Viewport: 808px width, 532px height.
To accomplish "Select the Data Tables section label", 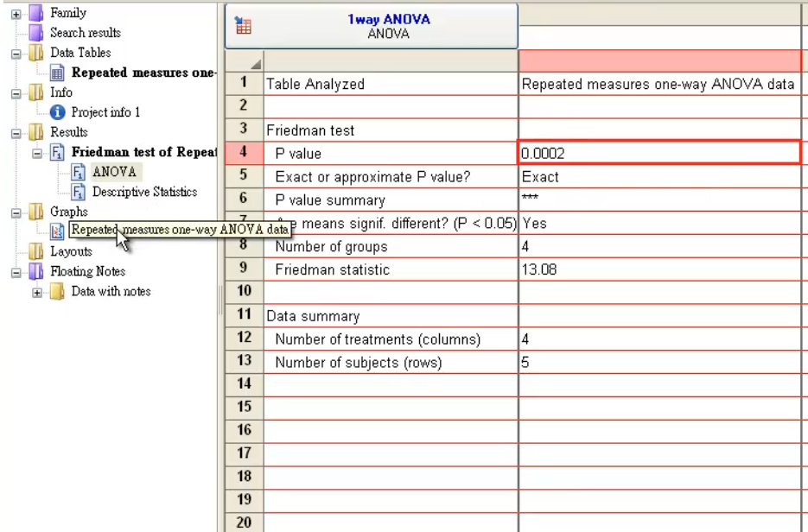I will tap(80, 53).
